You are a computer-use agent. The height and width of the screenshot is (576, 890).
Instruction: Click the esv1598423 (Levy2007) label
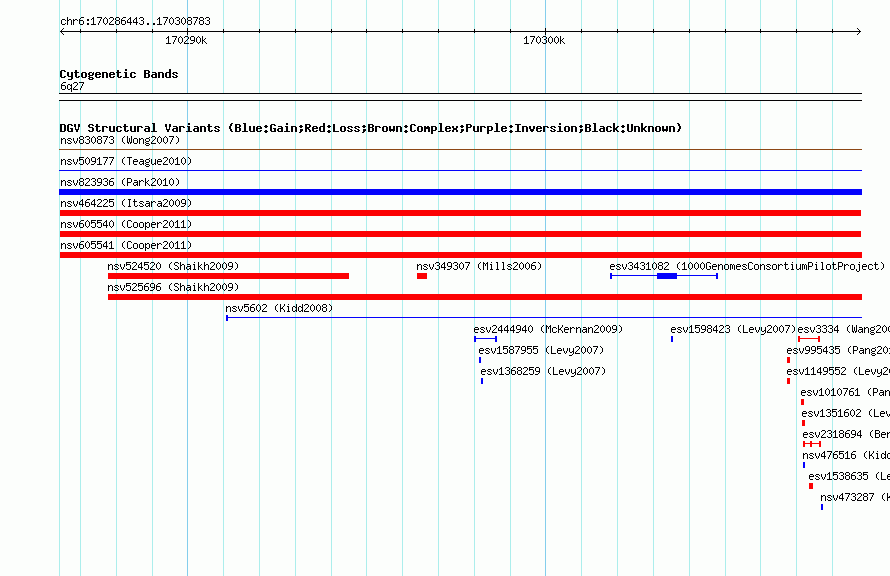click(x=733, y=329)
